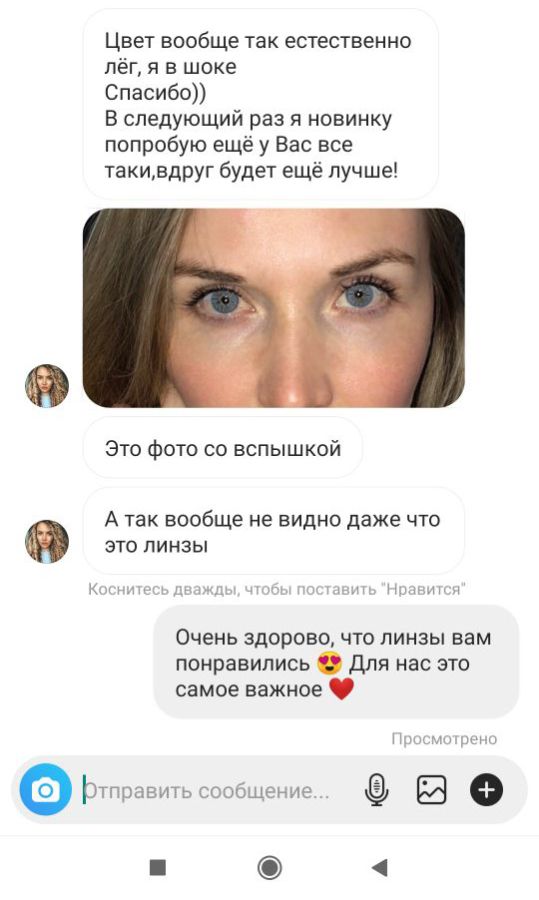Image resolution: width=539 pixels, height=900 pixels.
Task: Click the red heart emoji in the reply
Action: tap(342, 689)
